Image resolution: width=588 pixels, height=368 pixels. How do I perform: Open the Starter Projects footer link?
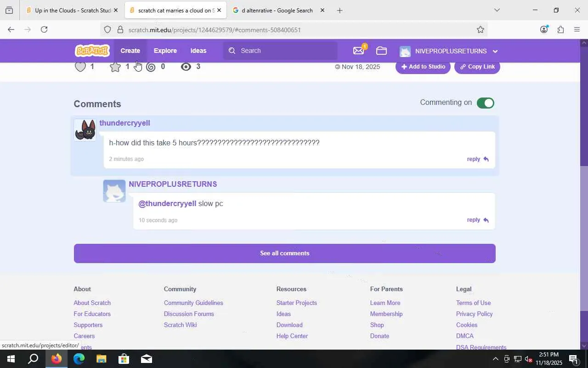(297, 303)
